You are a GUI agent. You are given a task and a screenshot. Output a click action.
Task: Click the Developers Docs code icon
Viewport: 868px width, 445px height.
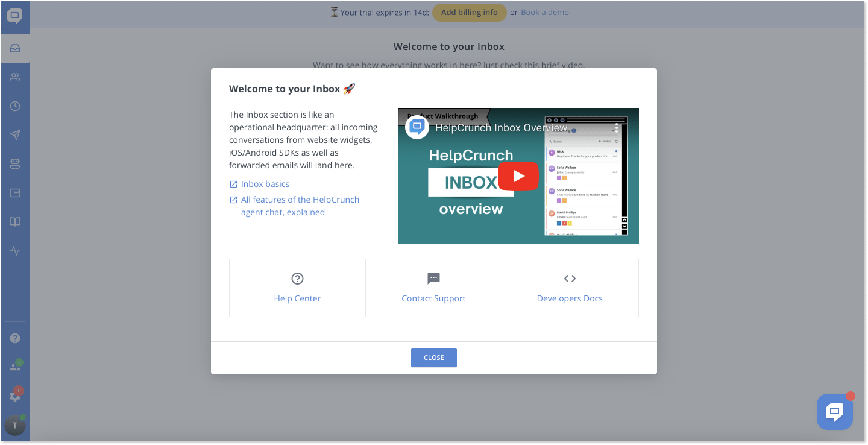570,279
